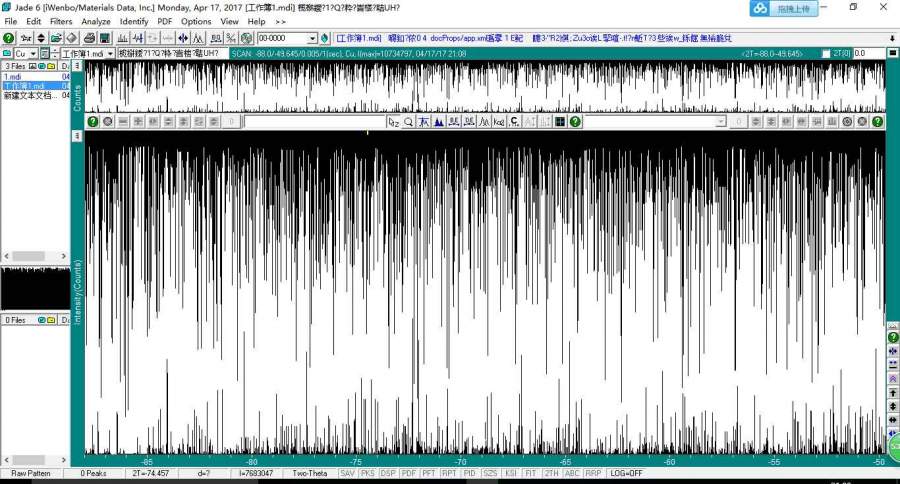Select the blue filled-peaks tool in plot toolbar
The height and width of the screenshot is (484, 900).
pyautogui.click(x=439, y=122)
